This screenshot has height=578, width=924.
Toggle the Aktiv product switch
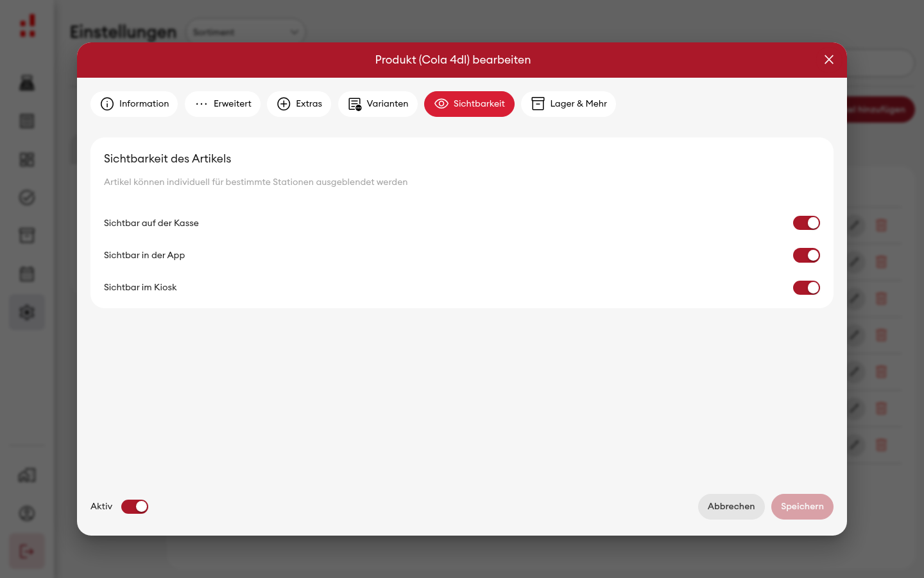(x=135, y=507)
